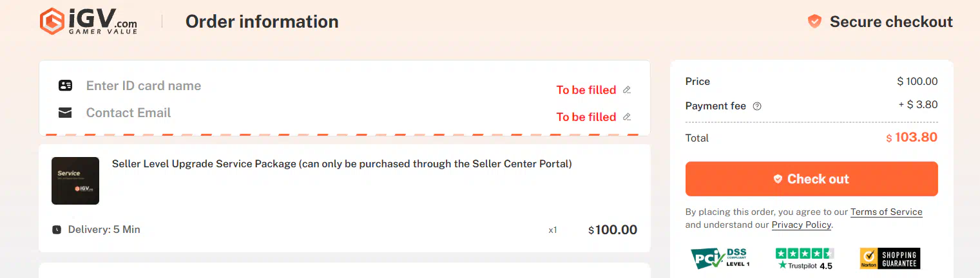The image size is (980, 278).
Task: Click the orange Check out button
Action: [811, 179]
